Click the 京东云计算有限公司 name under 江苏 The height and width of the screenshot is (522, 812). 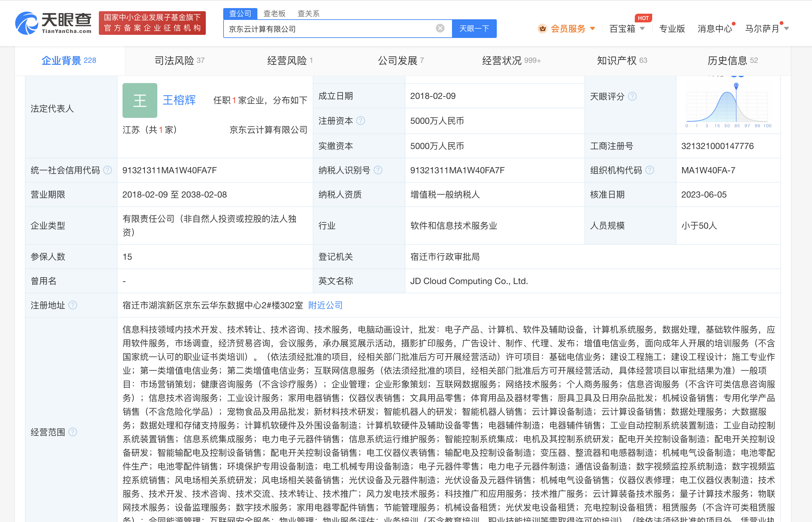click(x=268, y=130)
